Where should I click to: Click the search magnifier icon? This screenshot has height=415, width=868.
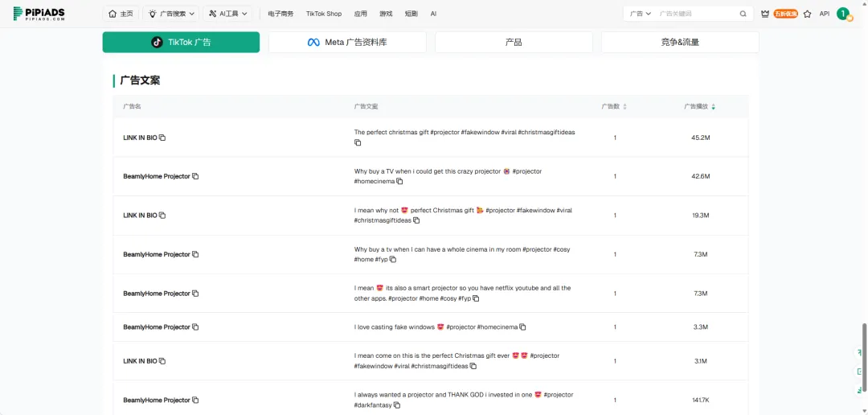click(x=743, y=14)
